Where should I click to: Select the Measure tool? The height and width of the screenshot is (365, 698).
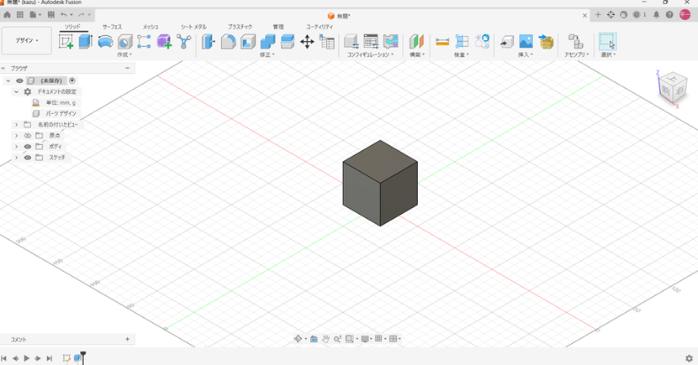[442, 41]
